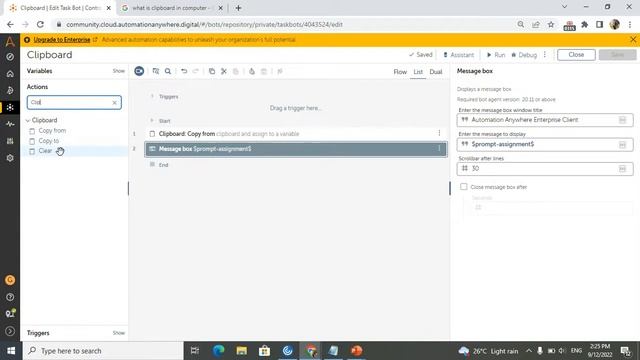Insert variable into the window title field

(x=622, y=120)
